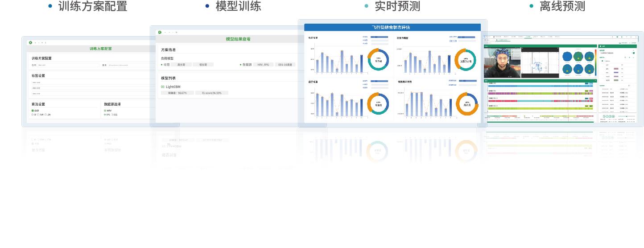Select the 高负荷 label tag
The image size is (644, 248).
(182, 65)
